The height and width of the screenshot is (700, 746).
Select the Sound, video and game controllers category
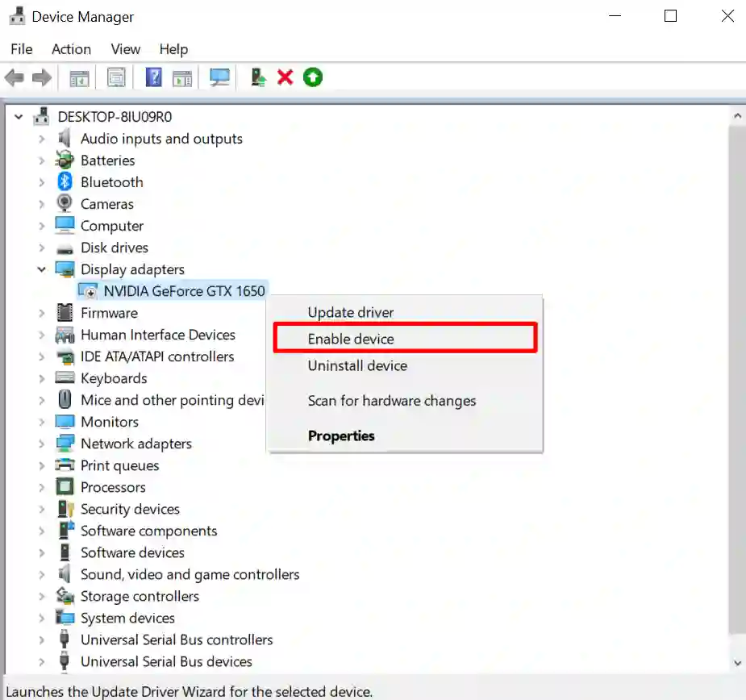coord(190,574)
